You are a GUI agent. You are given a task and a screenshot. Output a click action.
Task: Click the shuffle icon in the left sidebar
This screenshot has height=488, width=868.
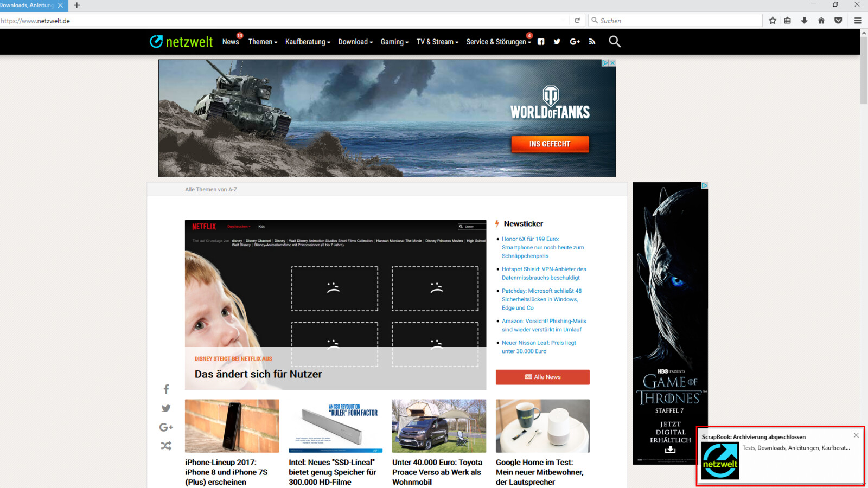166,446
